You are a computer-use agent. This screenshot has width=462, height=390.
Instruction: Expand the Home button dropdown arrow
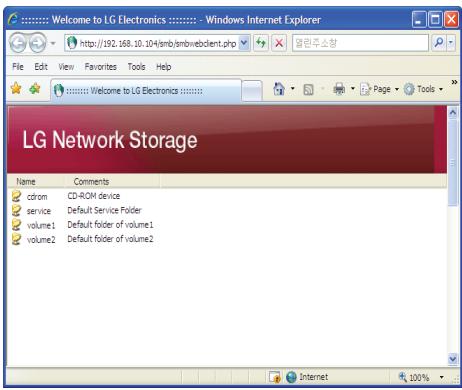pyautogui.click(x=292, y=89)
